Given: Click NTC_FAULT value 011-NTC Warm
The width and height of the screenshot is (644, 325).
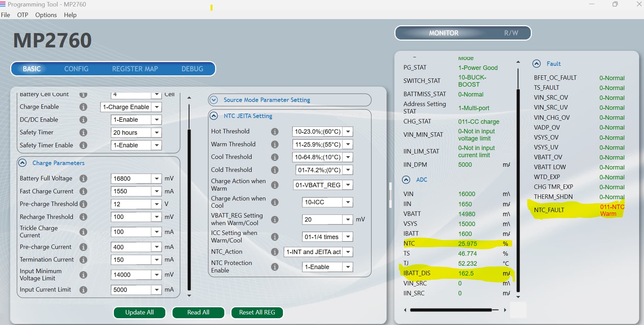Looking at the screenshot, I should click(x=612, y=210).
